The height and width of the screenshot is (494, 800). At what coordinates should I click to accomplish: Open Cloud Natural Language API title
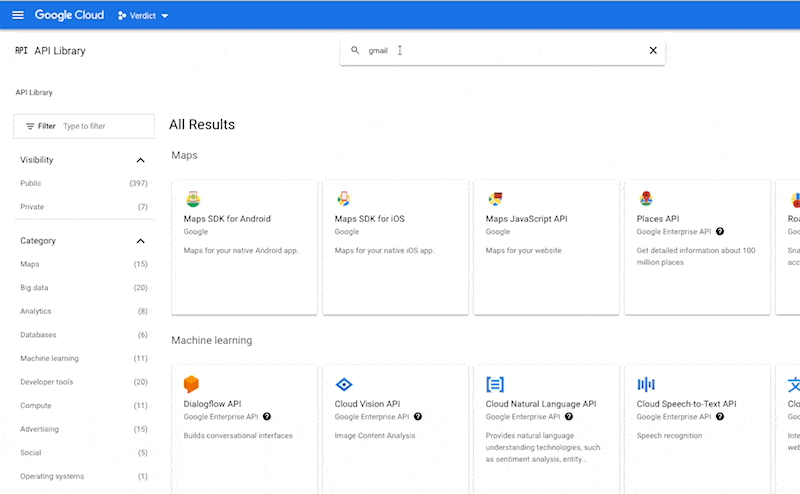[x=541, y=404]
